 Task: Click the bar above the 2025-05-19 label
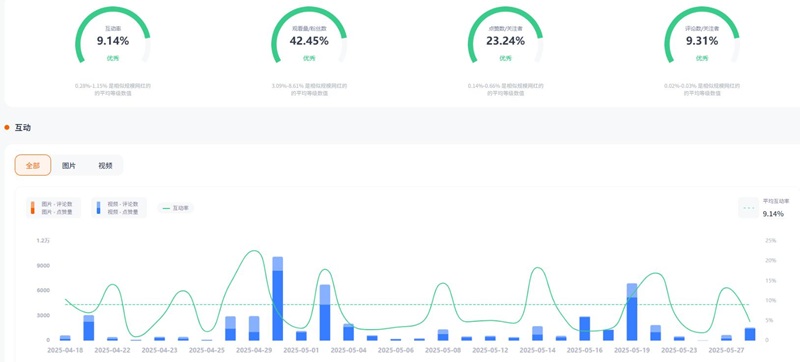tap(632, 312)
